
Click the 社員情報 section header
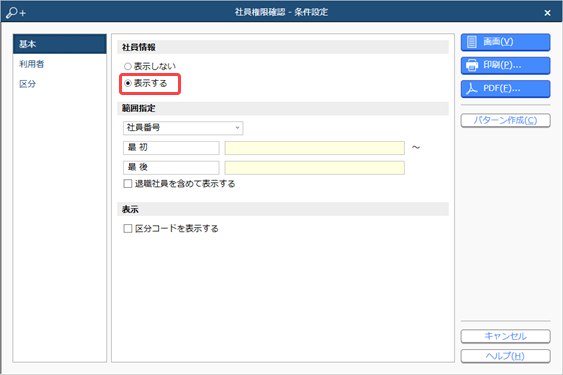coord(283,47)
